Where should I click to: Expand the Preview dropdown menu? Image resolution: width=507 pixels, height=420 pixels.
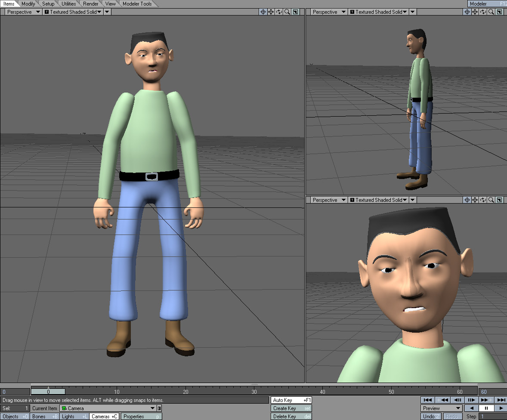click(442, 408)
